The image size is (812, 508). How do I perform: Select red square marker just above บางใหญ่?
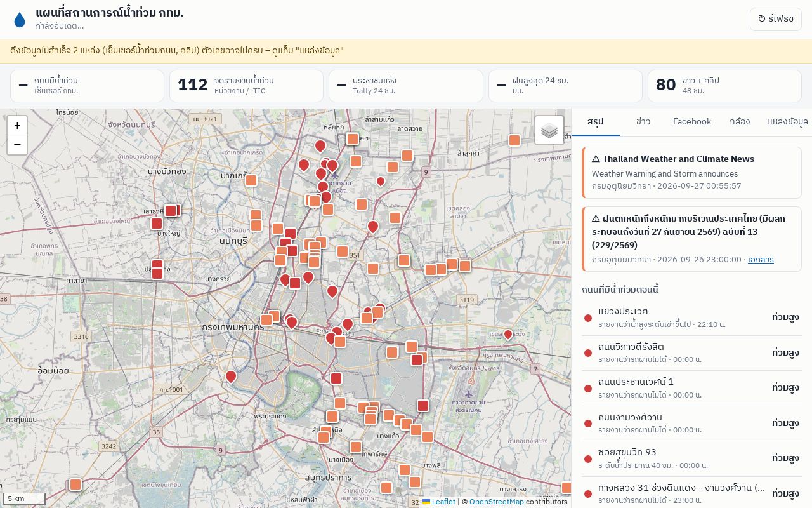tap(157, 224)
